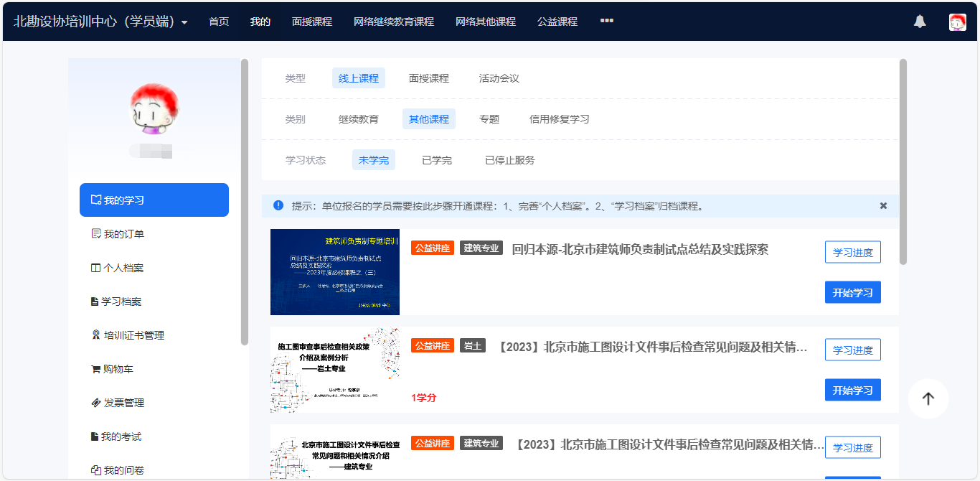Click the 个人档案 columns icon
Image resolution: width=980 pixels, height=481 pixels.
tap(95, 267)
